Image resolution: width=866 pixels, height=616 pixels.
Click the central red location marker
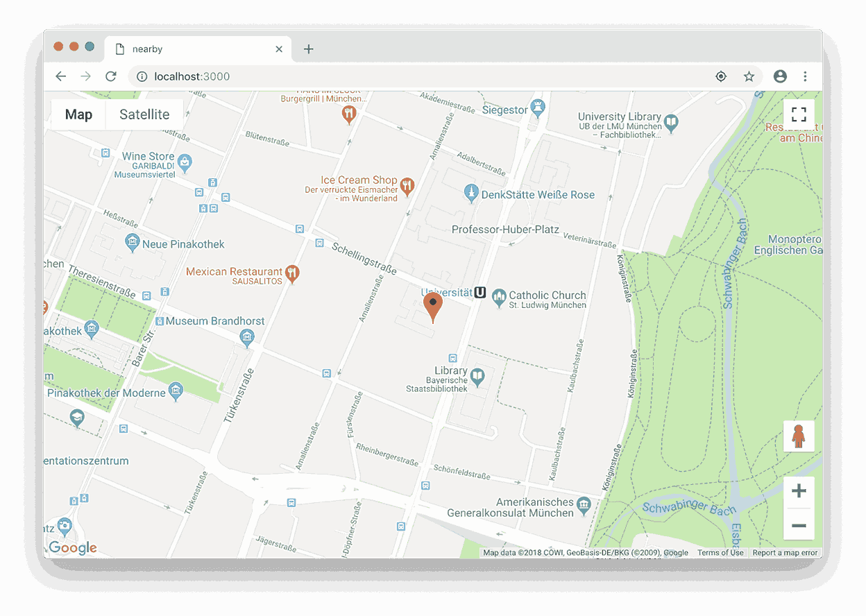point(433,308)
